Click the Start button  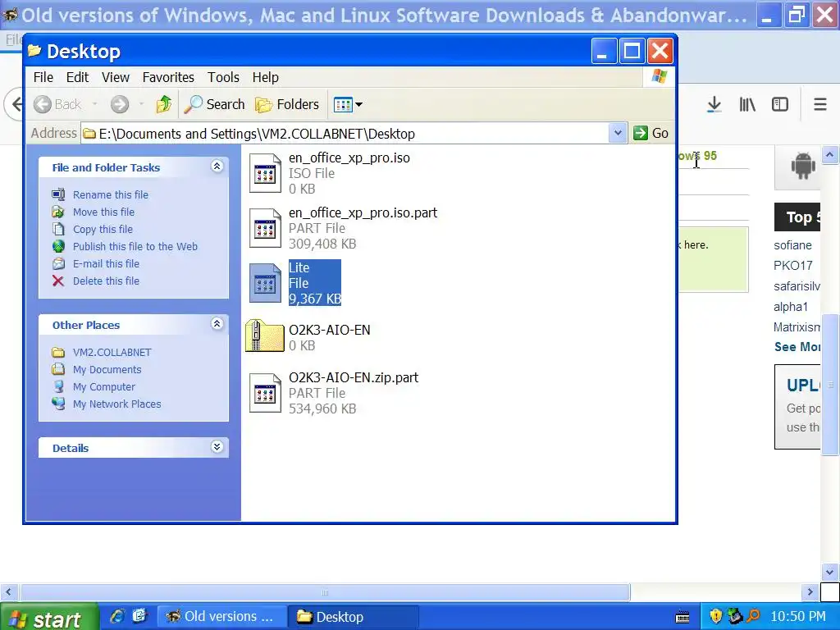click(49, 617)
